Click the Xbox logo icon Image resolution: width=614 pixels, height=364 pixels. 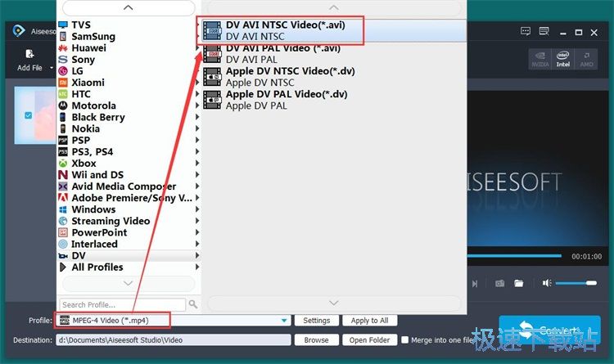[x=63, y=164]
